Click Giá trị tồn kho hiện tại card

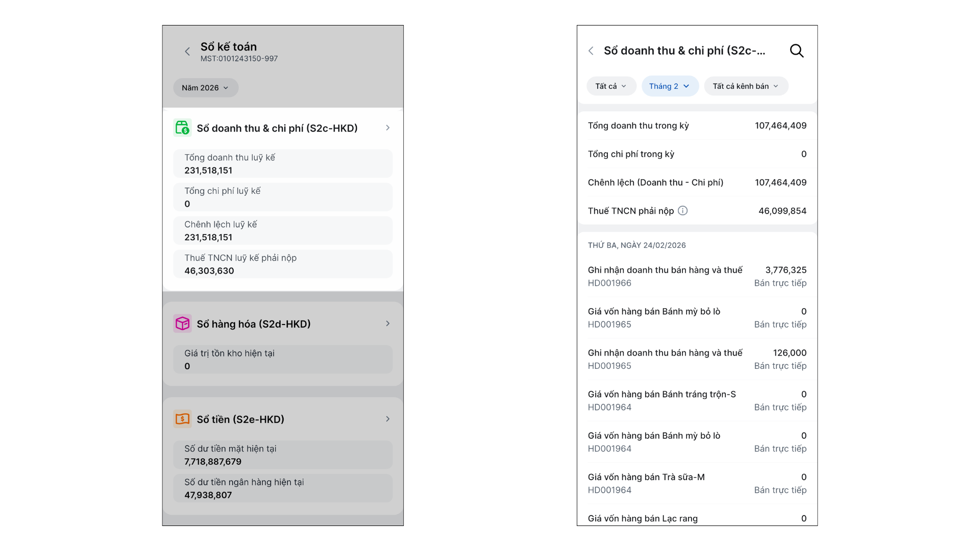point(283,359)
